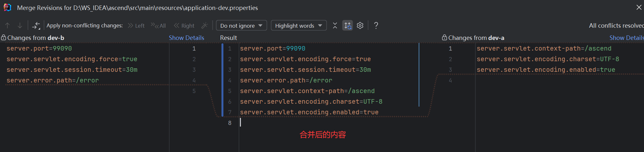Click the magic wand resolve icon
This screenshot has width=644, height=152.
205,25
